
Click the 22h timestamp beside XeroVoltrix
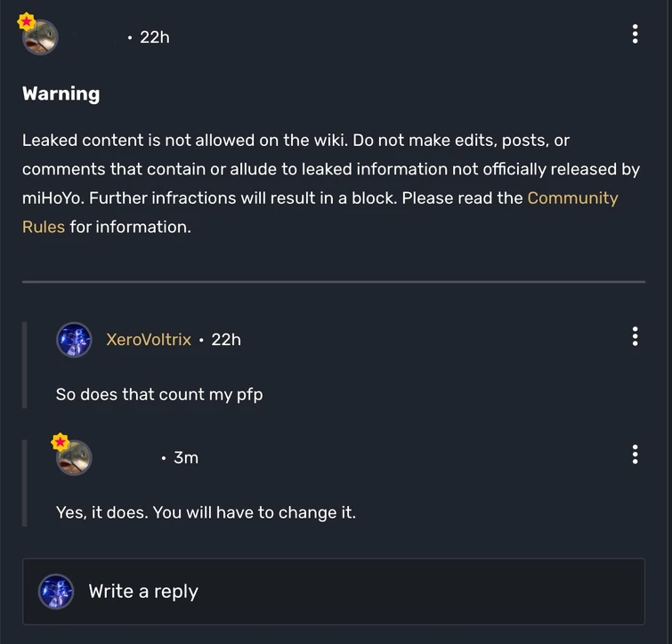pos(226,340)
